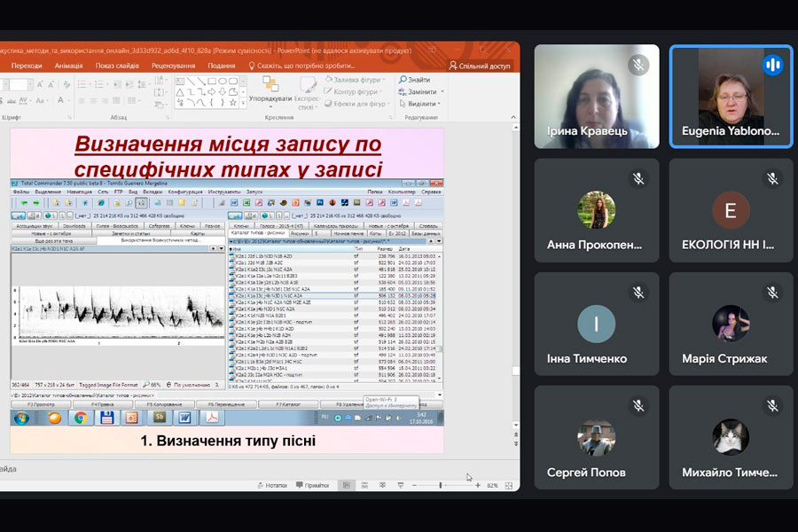Open the Знайти (Find) tool
Screen dimensions: 798x532
[x=418, y=80]
